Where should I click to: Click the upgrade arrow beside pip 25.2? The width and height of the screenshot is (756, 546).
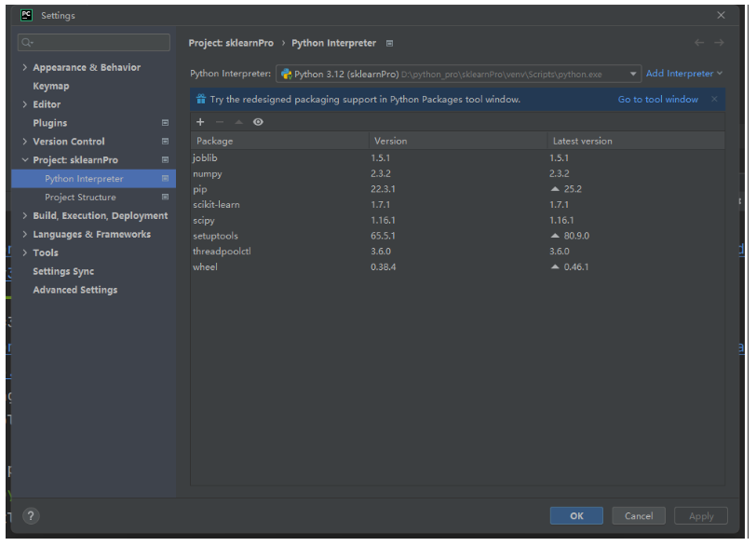[x=555, y=189]
